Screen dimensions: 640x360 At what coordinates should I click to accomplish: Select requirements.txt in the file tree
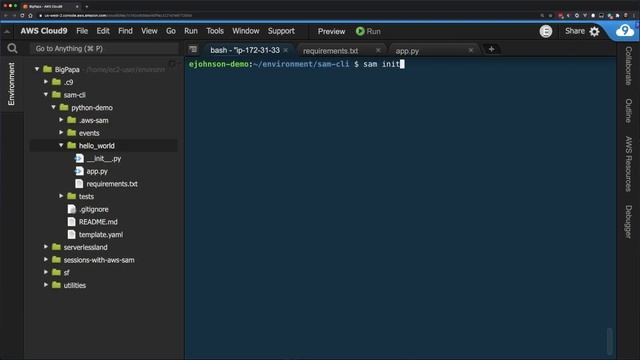coord(112,184)
